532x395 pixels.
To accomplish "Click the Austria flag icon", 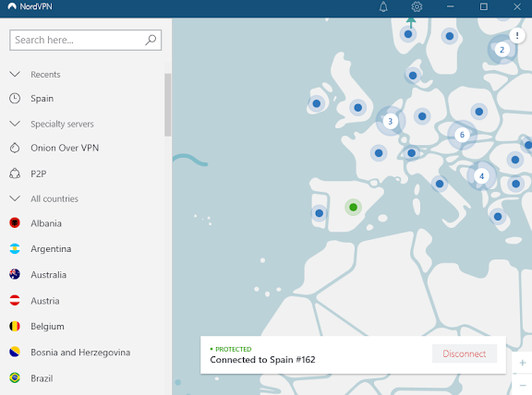I will tap(15, 300).
